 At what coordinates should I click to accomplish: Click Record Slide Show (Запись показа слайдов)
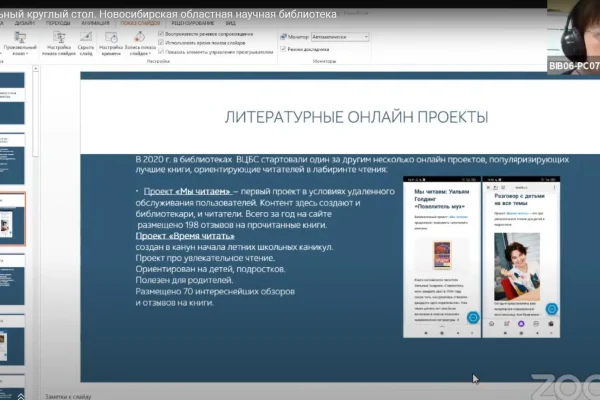tap(140, 43)
